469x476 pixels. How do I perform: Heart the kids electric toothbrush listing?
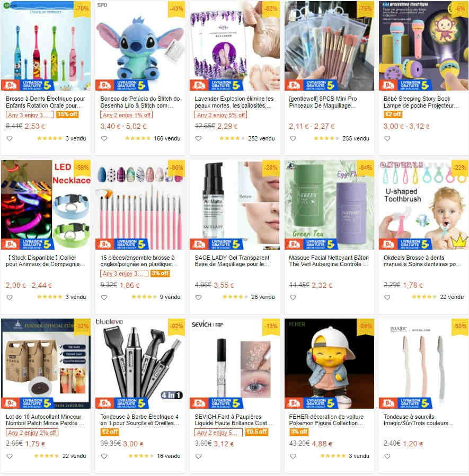pyautogui.click(x=10, y=138)
